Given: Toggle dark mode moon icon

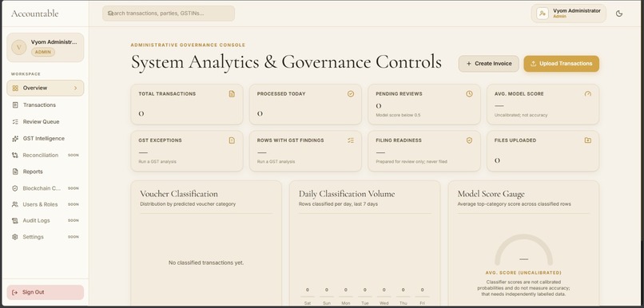Looking at the screenshot, I should [x=619, y=14].
